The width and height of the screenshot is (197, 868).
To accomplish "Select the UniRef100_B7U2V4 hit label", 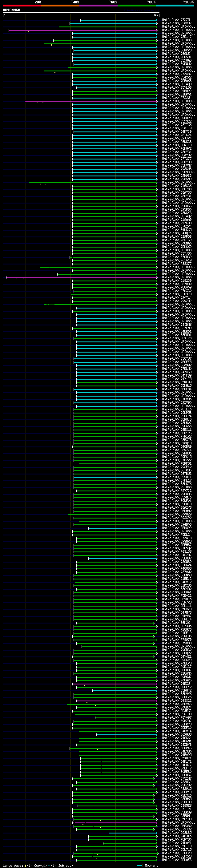I will coord(176,226).
